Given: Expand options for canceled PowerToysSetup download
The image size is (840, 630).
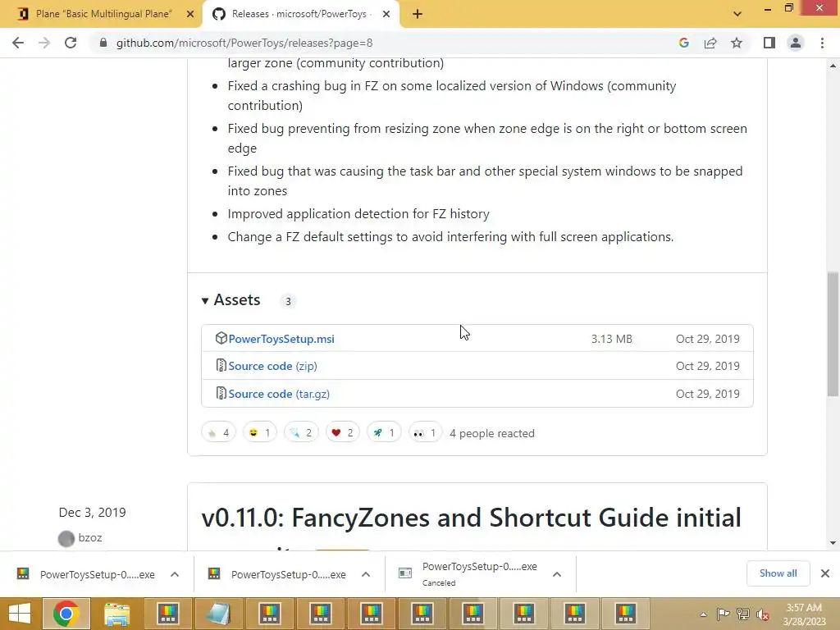Looking at the screenshot, I should 557,574.
